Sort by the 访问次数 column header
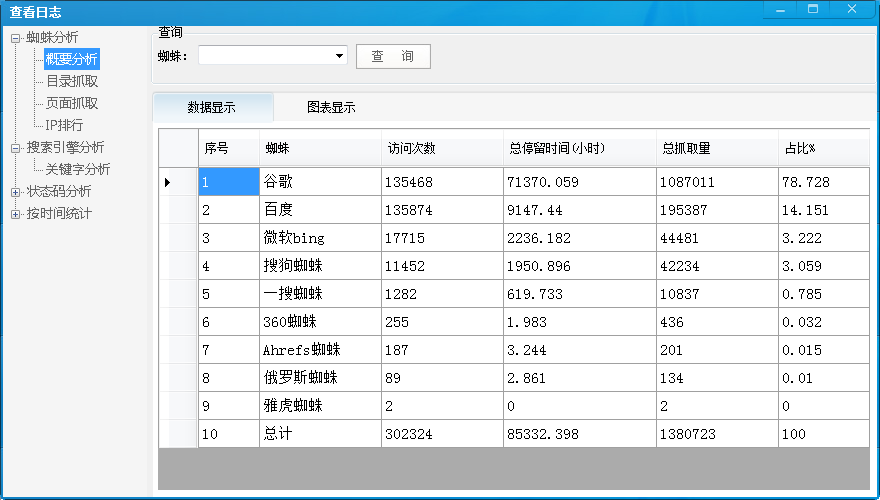Screen dimensions: 880x500 (x=442, y=148)
